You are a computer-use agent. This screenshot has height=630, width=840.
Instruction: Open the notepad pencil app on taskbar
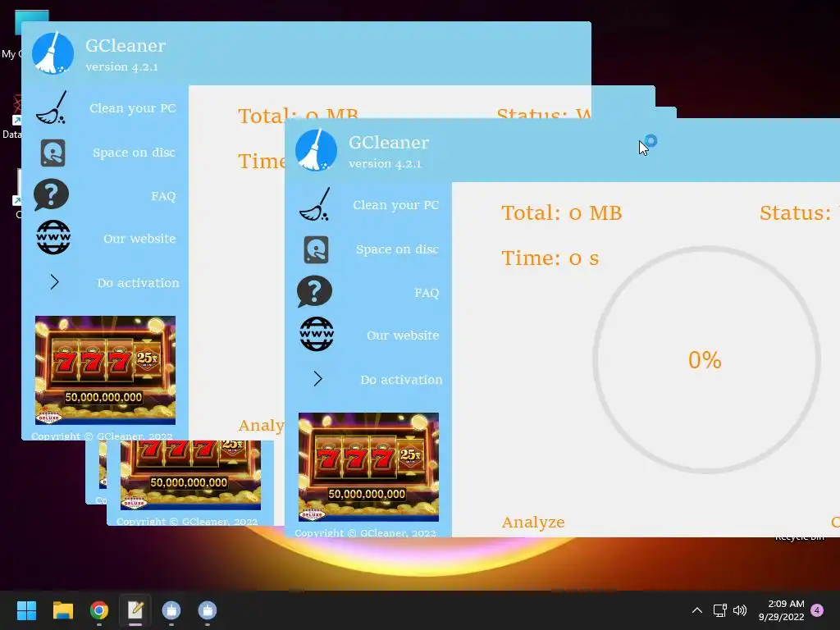pos(135,610)
